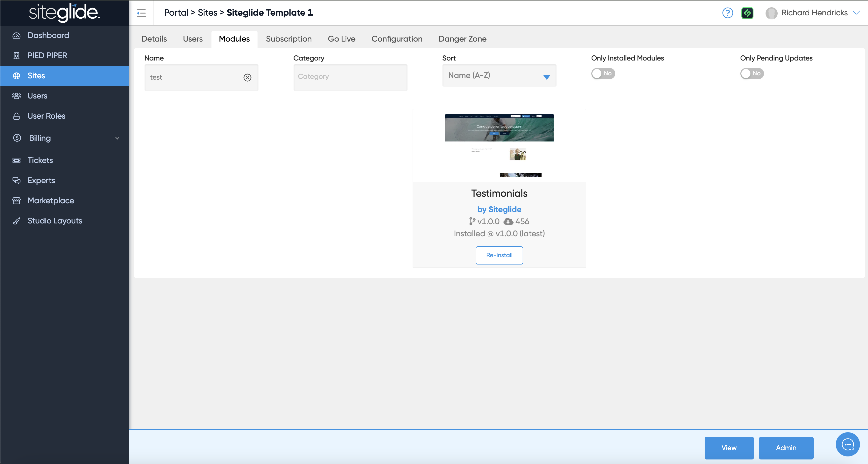Open Dashboard from the sidebar
Screen dimensions: 868x464
[48, 36]
